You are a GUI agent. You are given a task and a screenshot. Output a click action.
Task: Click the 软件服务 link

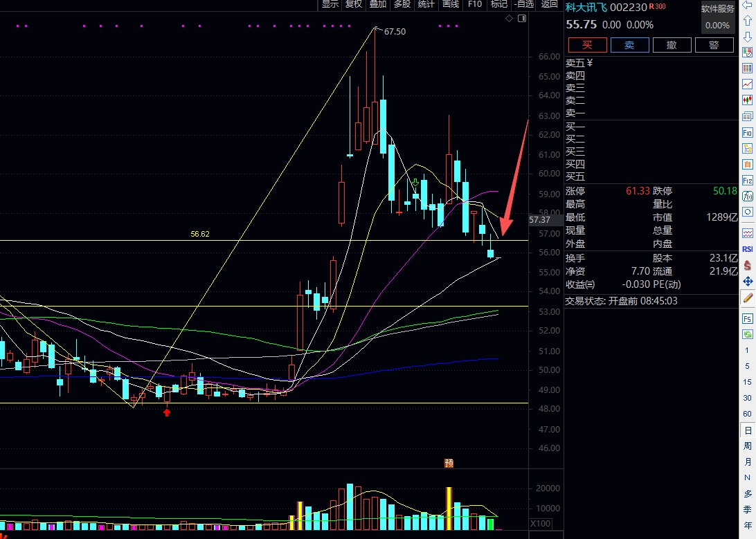(x=717, y=9)
